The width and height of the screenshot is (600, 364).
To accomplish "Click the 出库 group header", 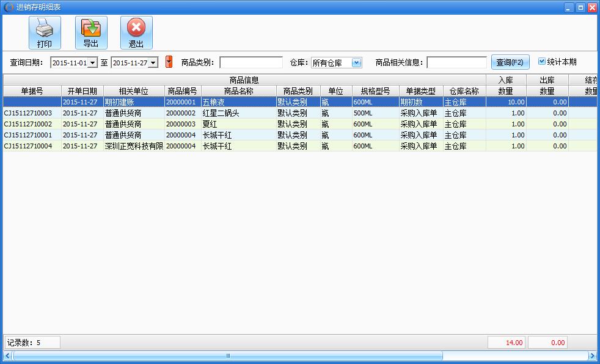I will tap(547, 80).
